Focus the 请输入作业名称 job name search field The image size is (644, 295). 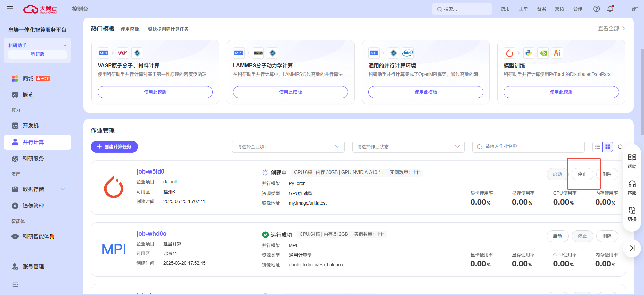click(x=528, y=147)
